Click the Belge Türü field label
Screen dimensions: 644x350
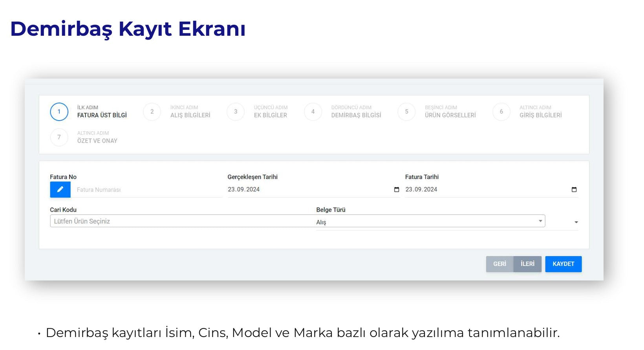click(x=331, y=210)
